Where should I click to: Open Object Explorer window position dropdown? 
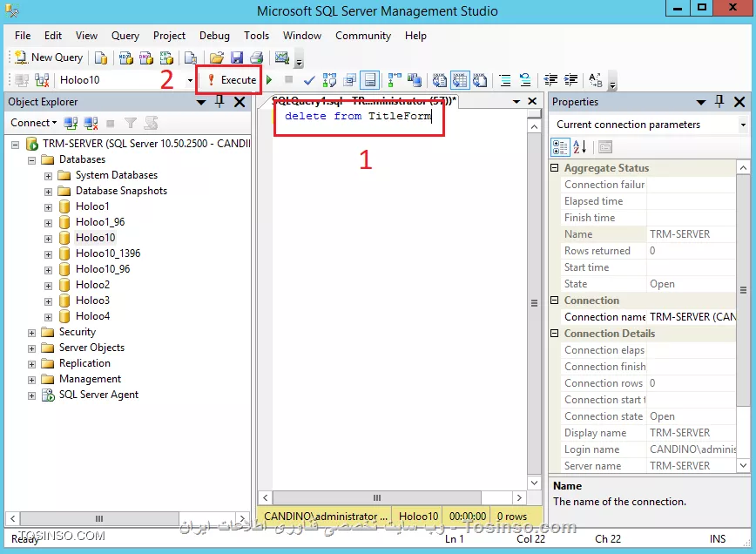201,102
